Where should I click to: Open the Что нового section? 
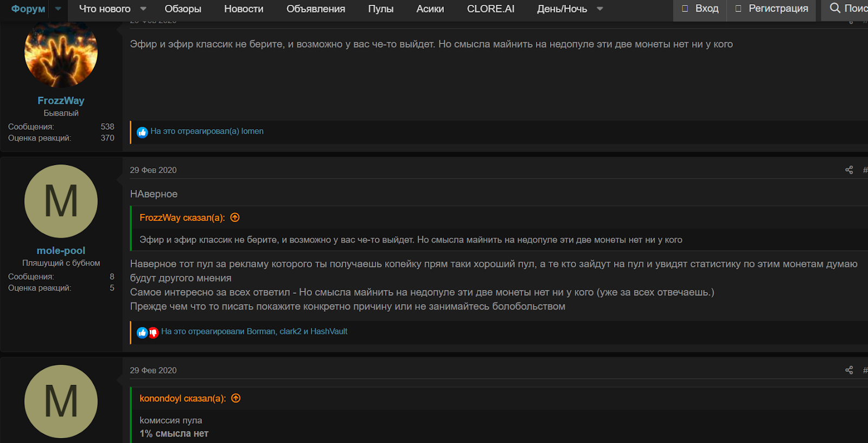pyautogui.click(x=105, y=9)
